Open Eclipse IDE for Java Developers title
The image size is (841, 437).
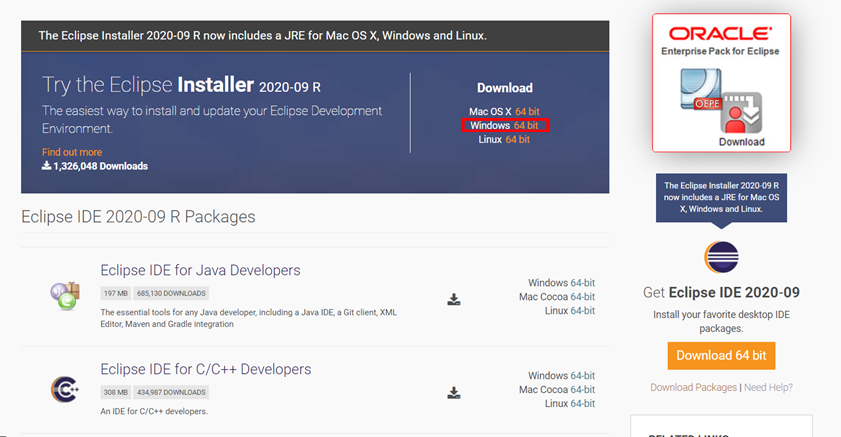pyautogui.click(x=200, y=270)
